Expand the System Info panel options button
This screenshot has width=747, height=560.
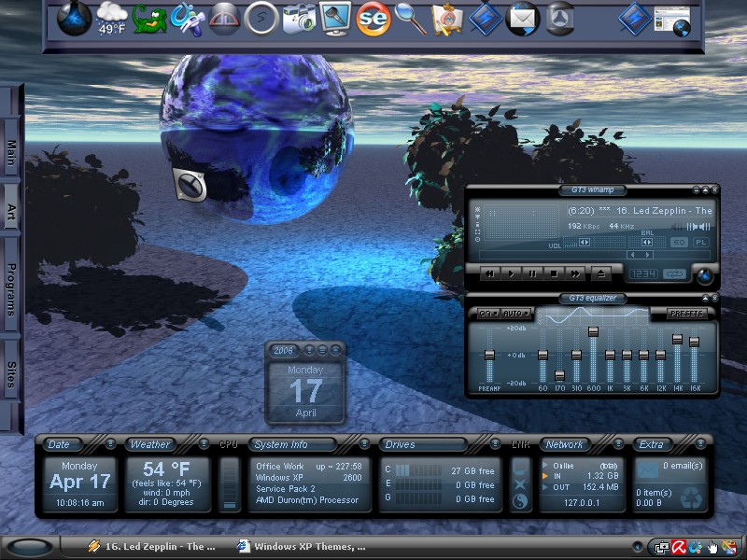click(x=364, y=444)
